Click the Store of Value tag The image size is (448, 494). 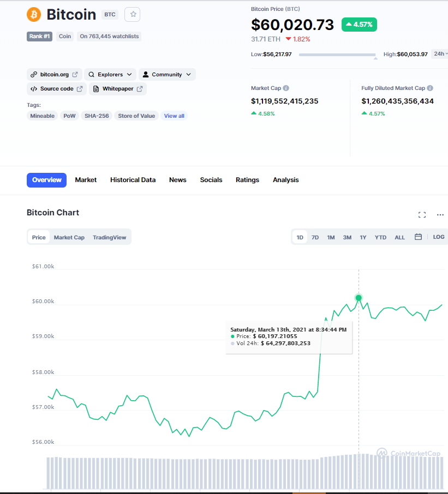tap(136, 116)
